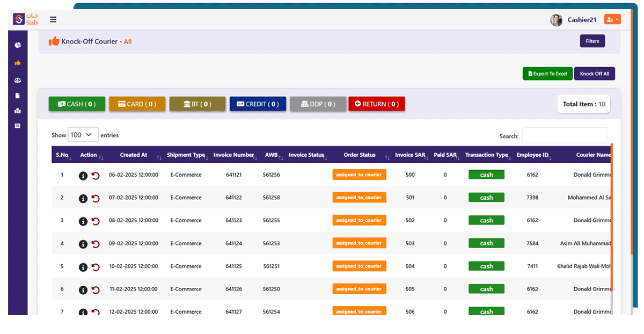Open the orange user account dropdown

[x=612, y=19]
